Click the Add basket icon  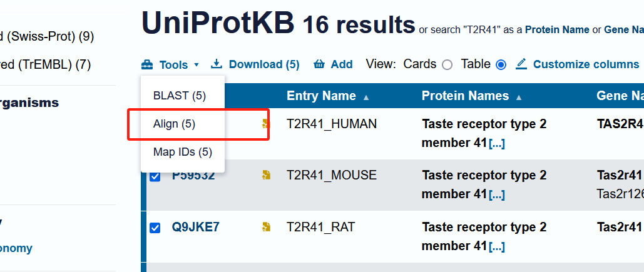[320, 64]
